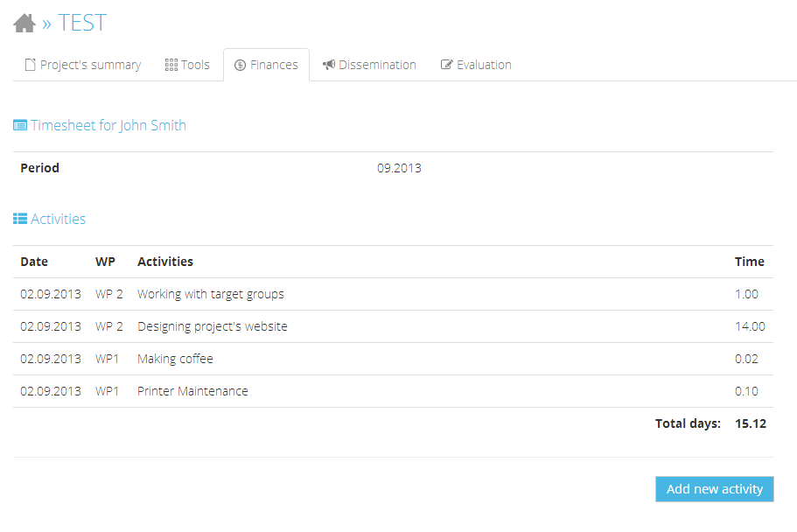This screenshot has width=797, height=532.
Task: Click the Printer Maintenance activity row
Action: tap(192, 391)
